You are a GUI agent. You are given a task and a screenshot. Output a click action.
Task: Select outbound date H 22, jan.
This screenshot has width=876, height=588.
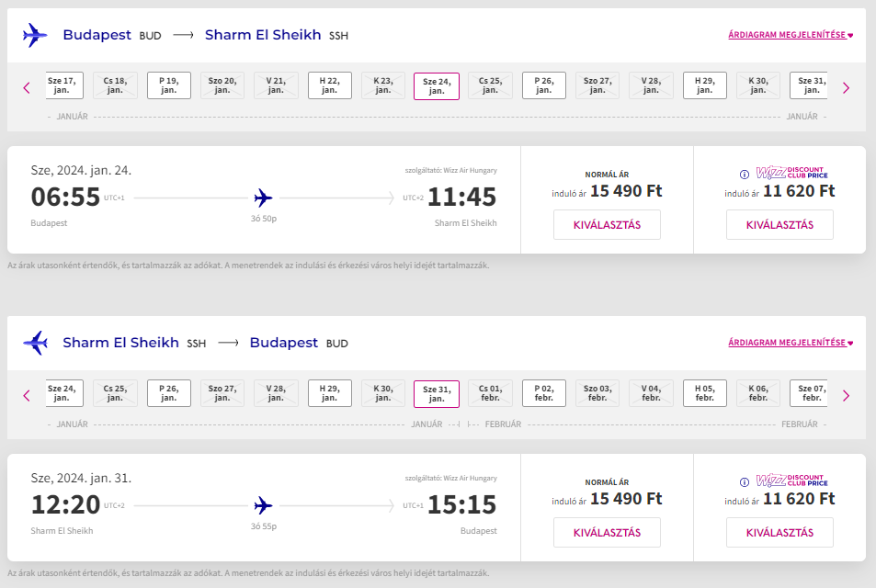(x=329, y=85)
